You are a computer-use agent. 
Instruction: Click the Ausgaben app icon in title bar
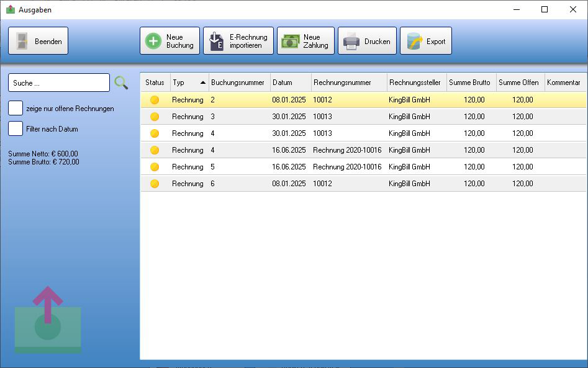[11, 9]
